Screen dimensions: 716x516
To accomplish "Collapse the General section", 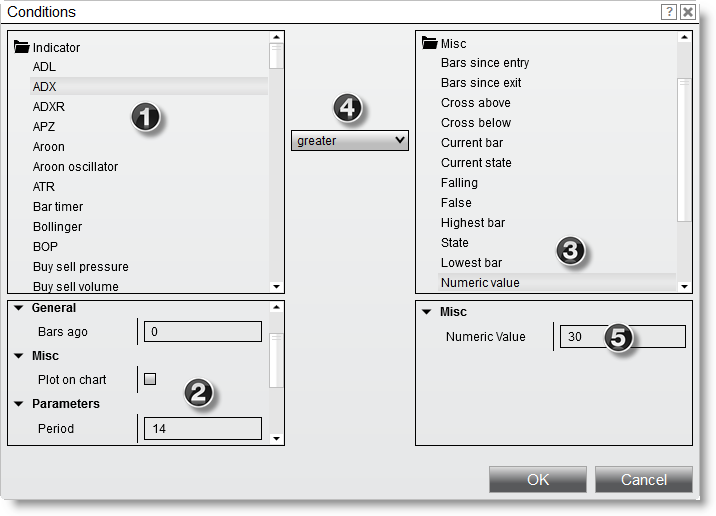I will tap(19, 308).
